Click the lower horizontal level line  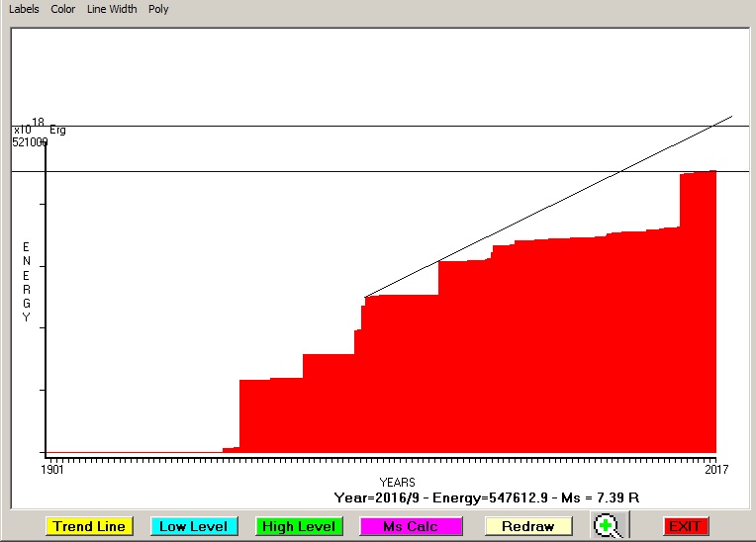[297, 171]
